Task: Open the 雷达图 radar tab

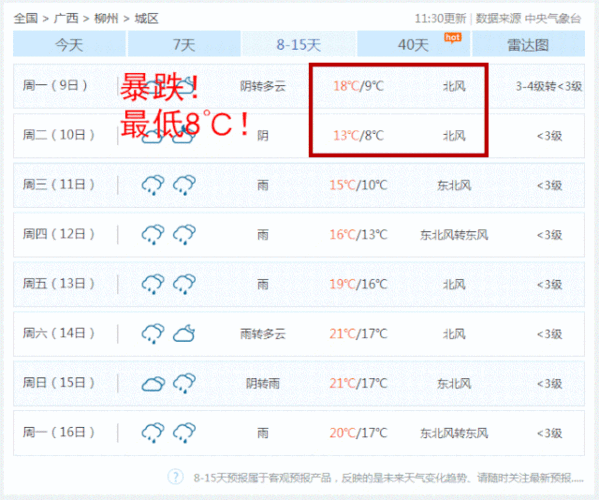Action: pyautogui.click(x=528, y=44)
